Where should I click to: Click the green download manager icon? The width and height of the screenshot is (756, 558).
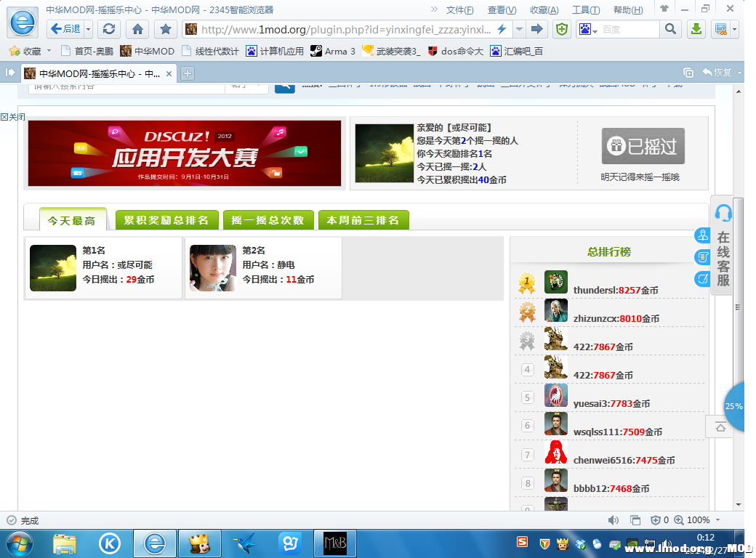[696, 29]
